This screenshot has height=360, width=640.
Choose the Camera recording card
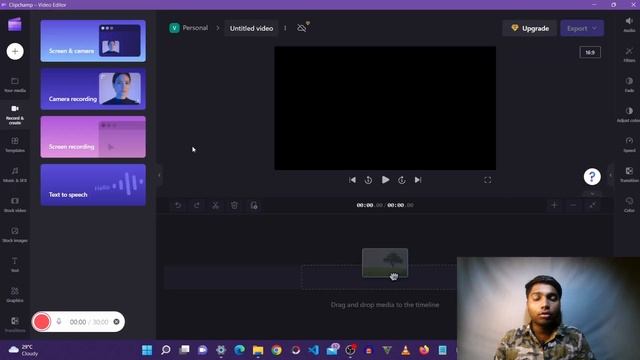tap(93, 89)
